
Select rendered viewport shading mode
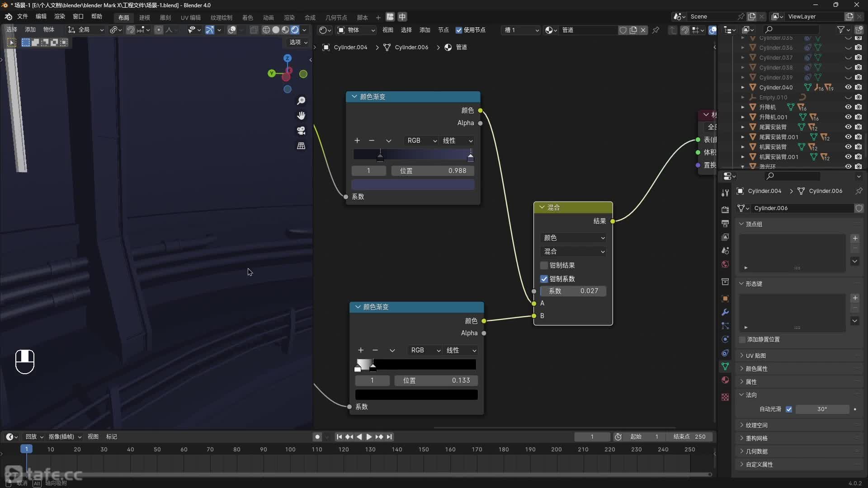pyautogui.click(x=295, y=30)
